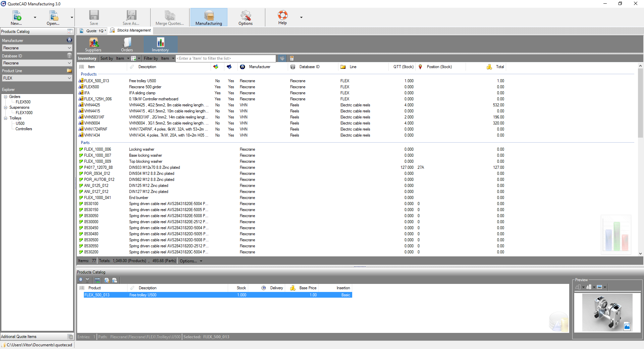Click the Merge Quotes toolbar icon

tap(170, 17)
